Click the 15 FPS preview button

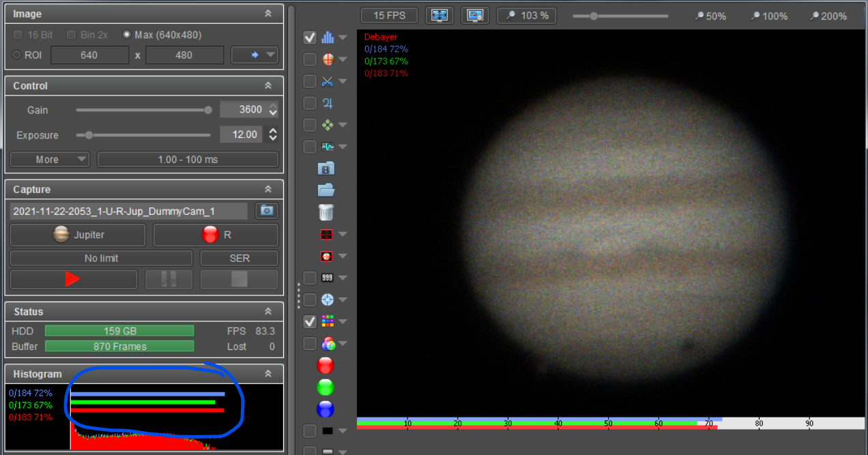tap(389, 15)
